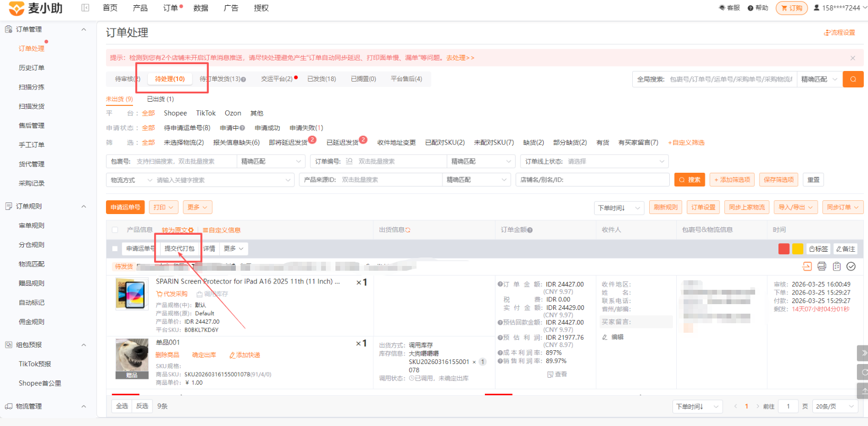This screenshot has width=868, height=426.
Task: Click the 申请运单号 orange button
Action: [x=126, y=207]
